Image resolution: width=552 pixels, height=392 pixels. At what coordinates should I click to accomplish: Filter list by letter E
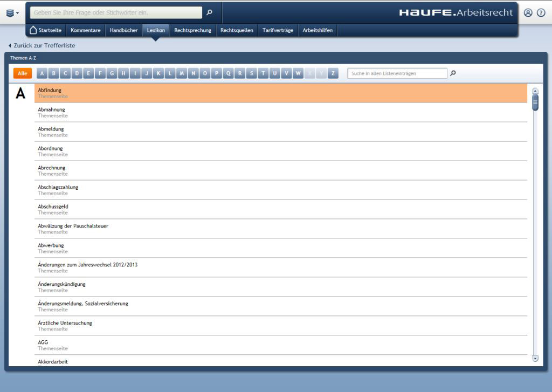pyautogui.click(x=88, y=73)
